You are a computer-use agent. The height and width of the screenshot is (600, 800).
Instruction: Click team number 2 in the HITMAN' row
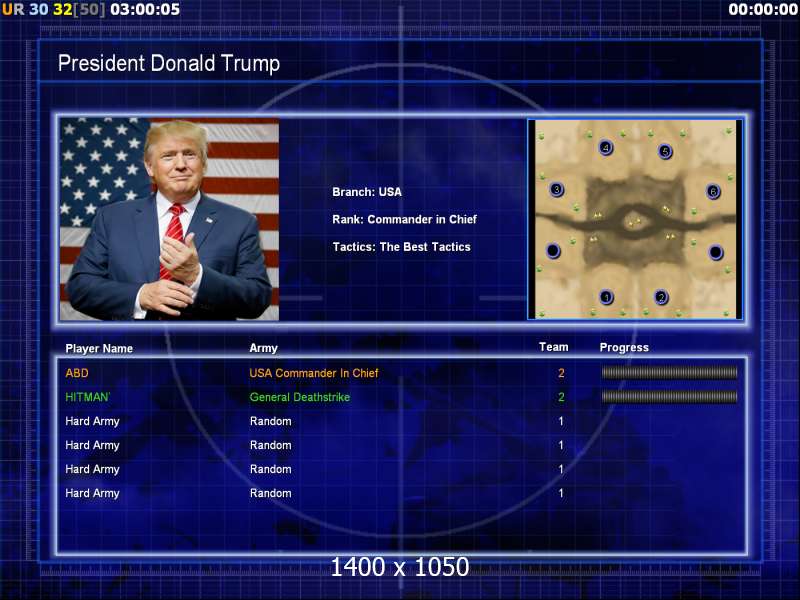(x=561, y=397)
